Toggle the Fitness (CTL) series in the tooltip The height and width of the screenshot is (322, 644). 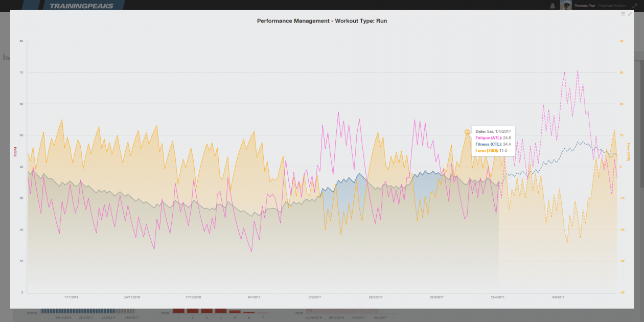tap(489, 144)
